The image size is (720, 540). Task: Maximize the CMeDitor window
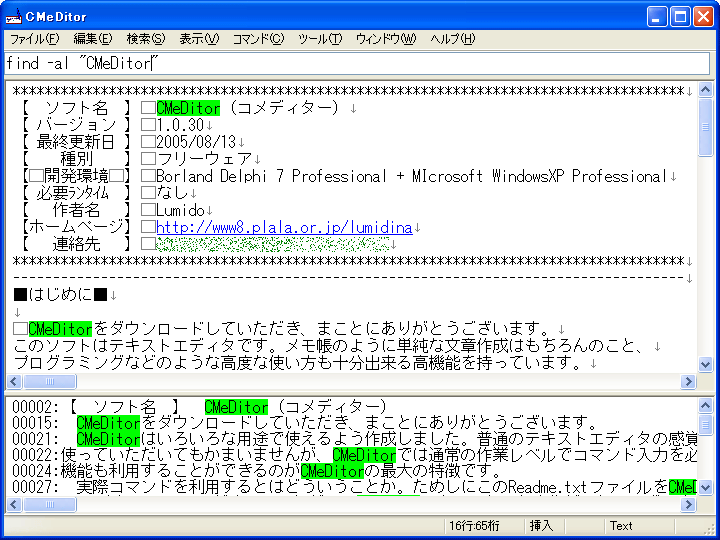(680, 17)
